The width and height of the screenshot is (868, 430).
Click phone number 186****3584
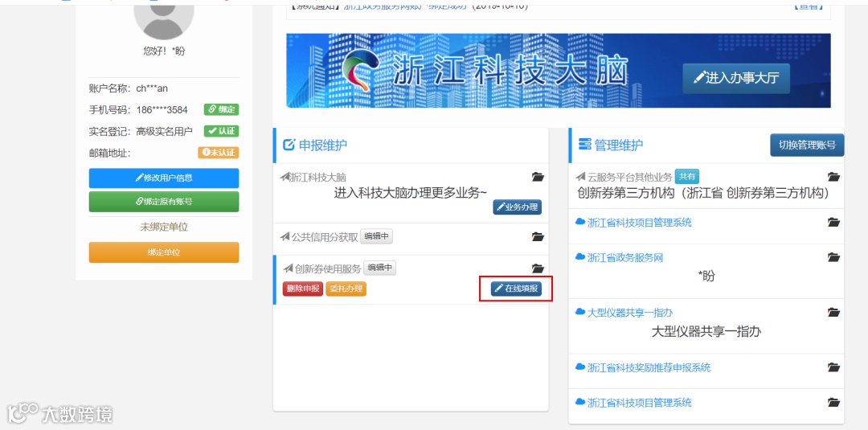click(162, 110)
